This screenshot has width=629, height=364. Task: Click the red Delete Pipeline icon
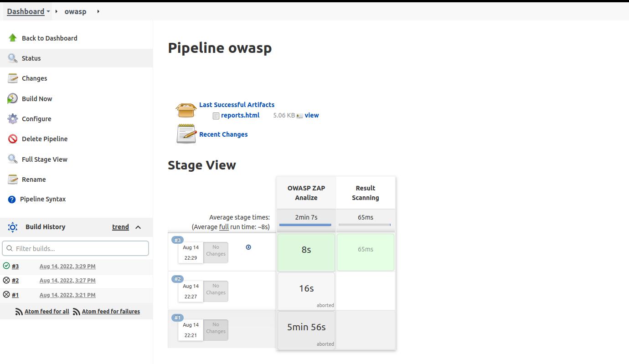[x=12, y=139]
